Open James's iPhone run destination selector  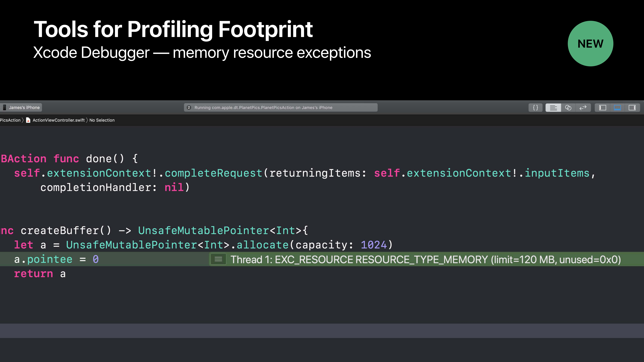pos(24,107)
